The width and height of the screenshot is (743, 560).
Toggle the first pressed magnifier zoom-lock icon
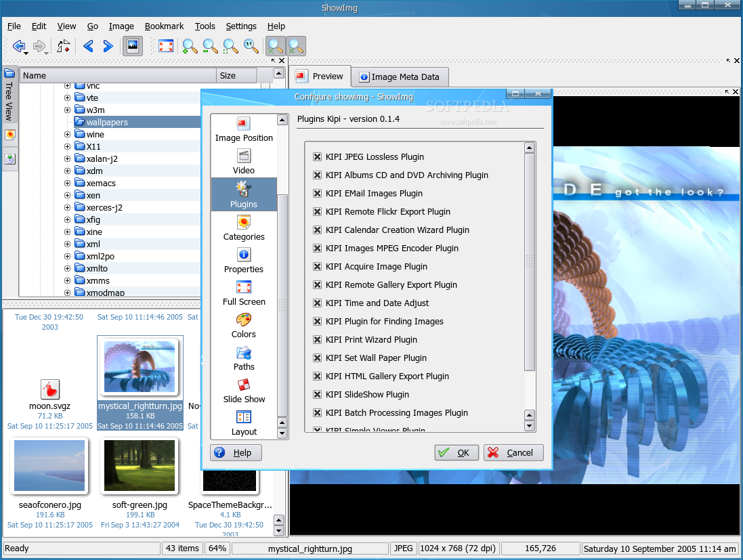tap(275, 46)
